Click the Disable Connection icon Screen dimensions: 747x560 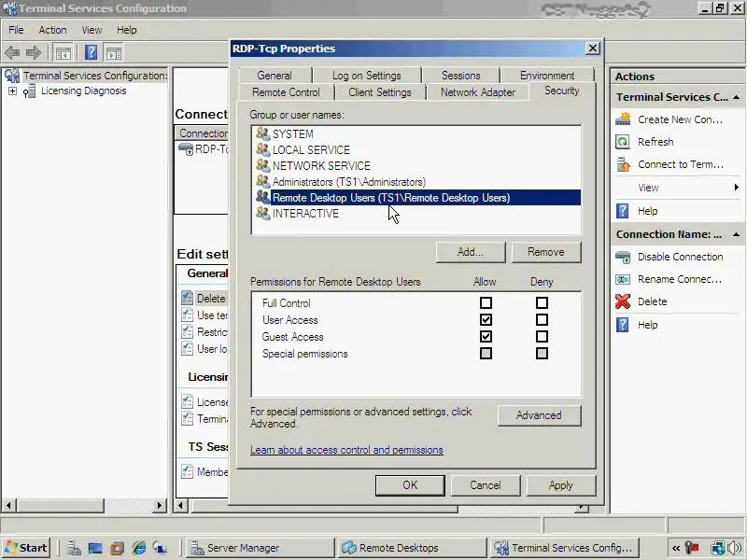[x=623, y=257]
